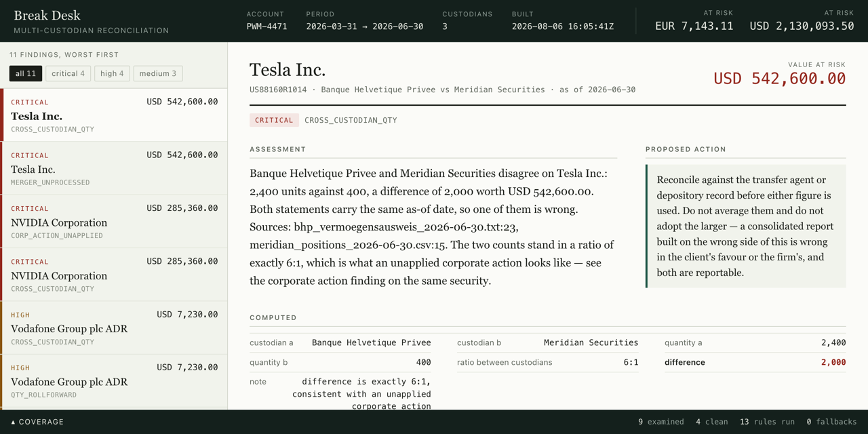Filter findings by 'critical 4'
This screenshot has width=868, height=434.
click(68, 73)
